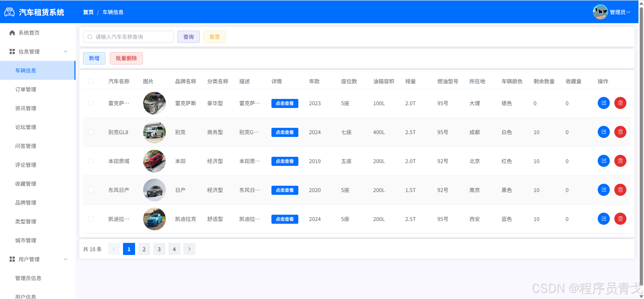Collapse the 信息管理 sidebar section
Viewport: 644px width, 299px height.
pos(66,52)
